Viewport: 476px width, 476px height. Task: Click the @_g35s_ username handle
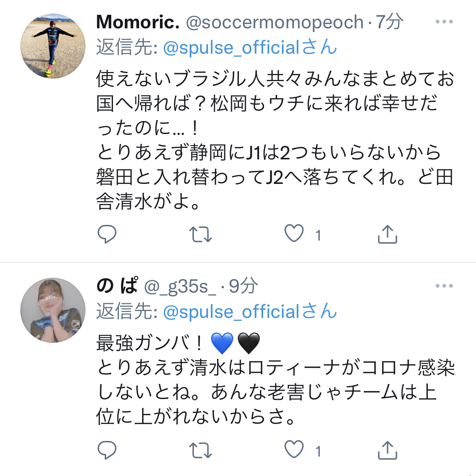(x=180, y=287)
